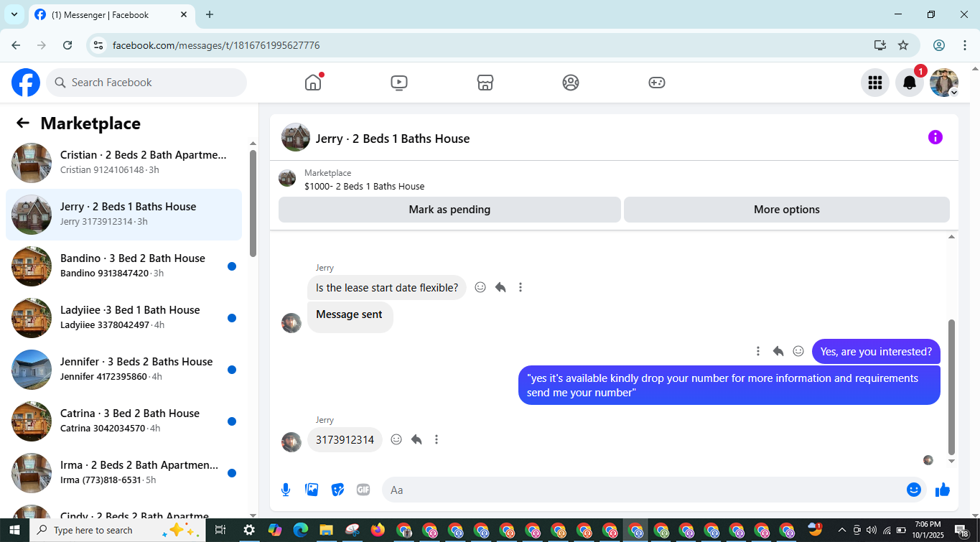The image size is (980, 542).
Task: Open Task View on the taskbar
Action: [220, 531]
